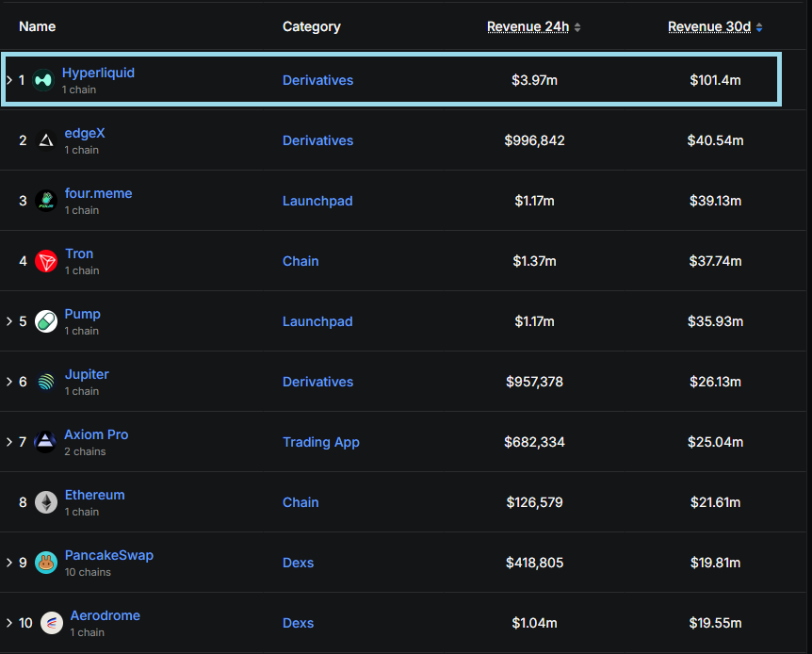Sort by the Revenue 24h column header
This screenshot has width=812, height=654.
tap(528, 27)
